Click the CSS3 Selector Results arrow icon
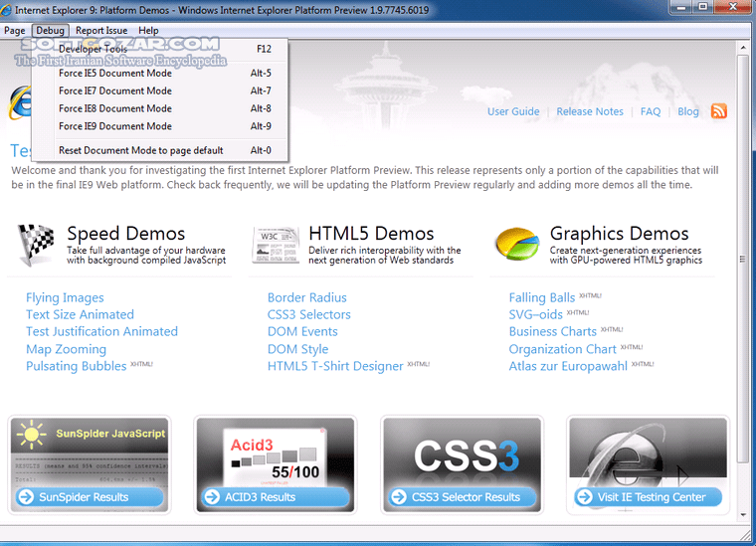The width and height of the screenshot is (756, 546). point(399,497)
